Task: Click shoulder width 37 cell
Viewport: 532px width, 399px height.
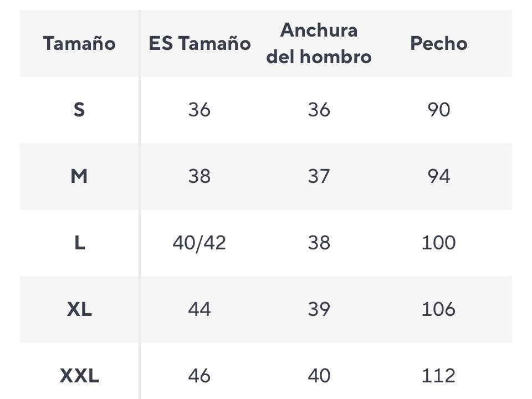Action: click(319, 176)
